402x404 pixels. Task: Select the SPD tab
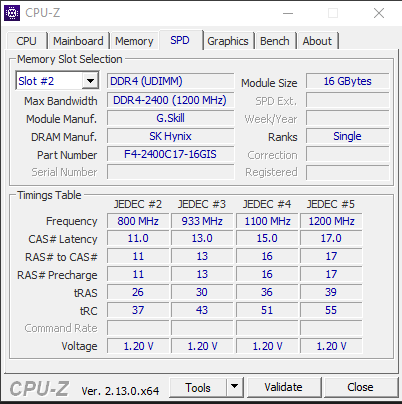[180, 40]
